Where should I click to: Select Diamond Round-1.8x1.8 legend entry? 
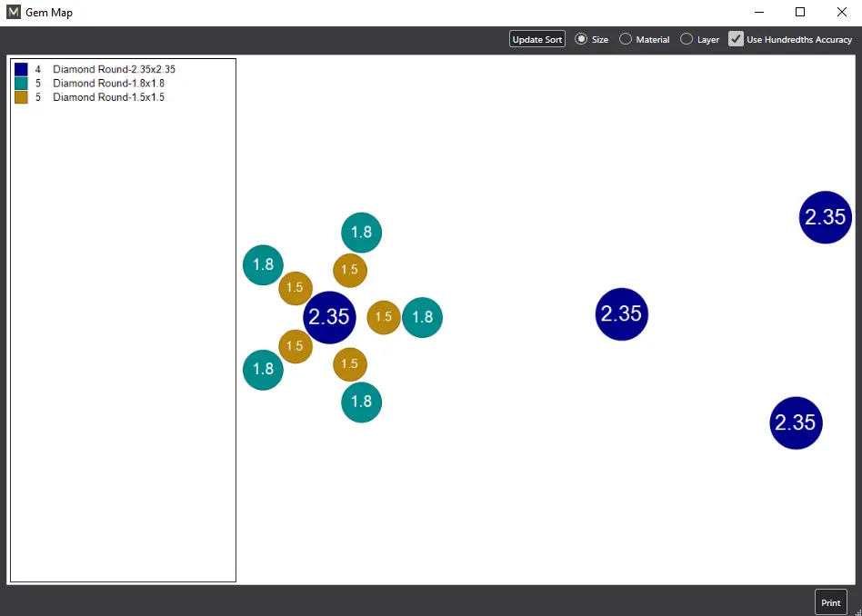pos(108,83)
